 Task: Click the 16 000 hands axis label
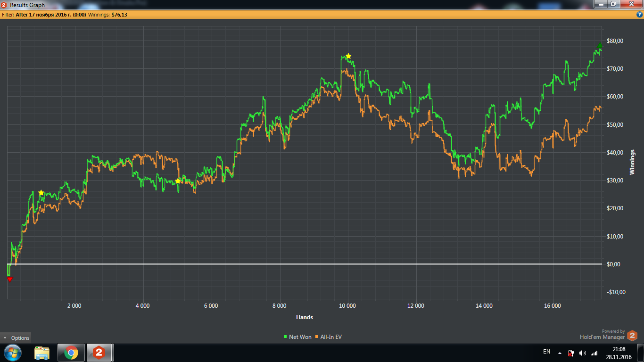pos(553,305)
